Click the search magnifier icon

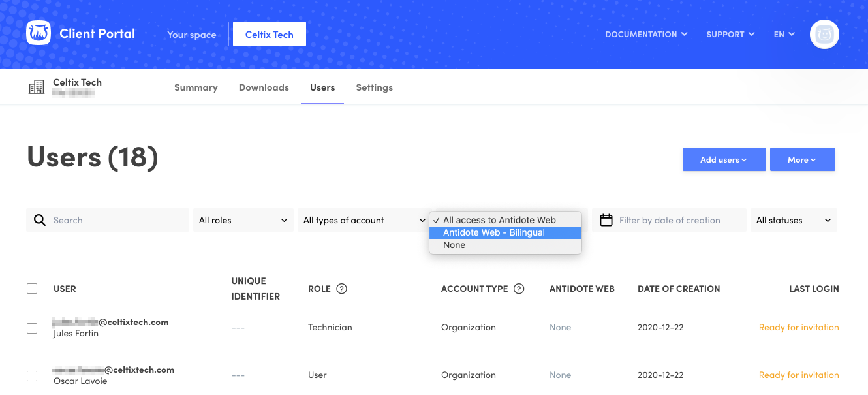40,220
